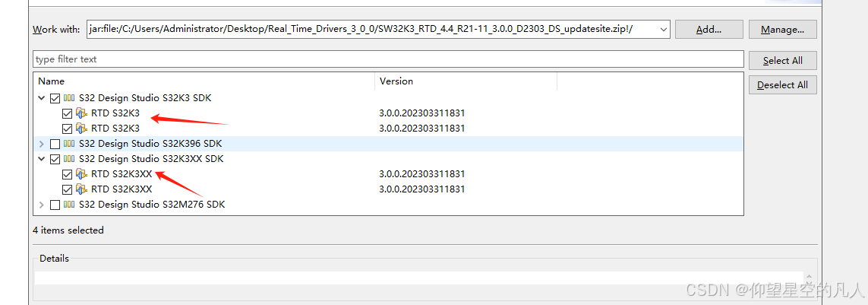Select the S32 Design Studio S32K3 SDK label
Viewport: 868px width, 305px height.
pyautogui.click(x=145, y=98)
